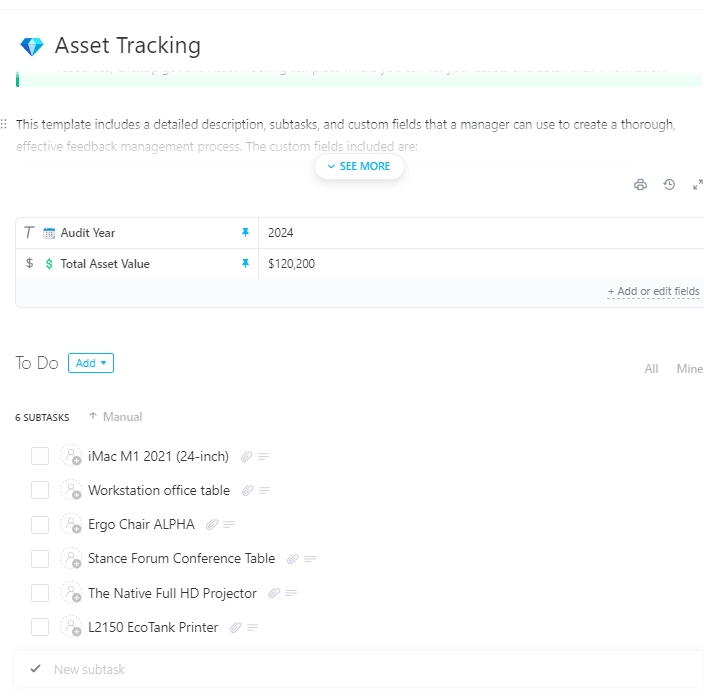
Task: Click the checkmark icon beside New subtask
Action: [x=35, y=669]
